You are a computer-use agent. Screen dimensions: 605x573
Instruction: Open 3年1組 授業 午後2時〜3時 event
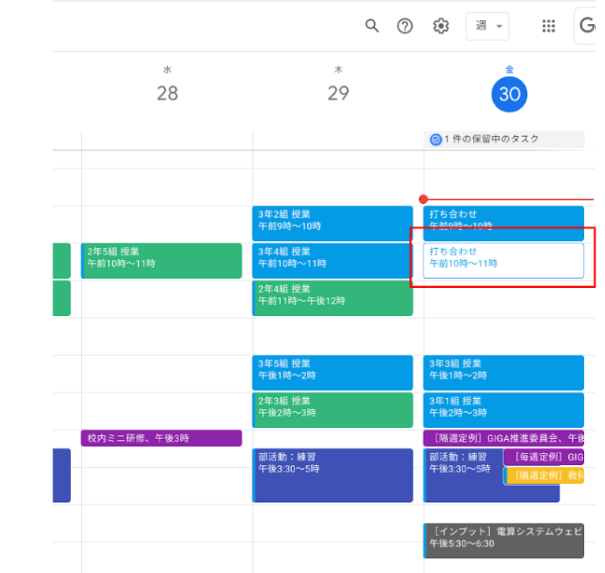point(503,410)
